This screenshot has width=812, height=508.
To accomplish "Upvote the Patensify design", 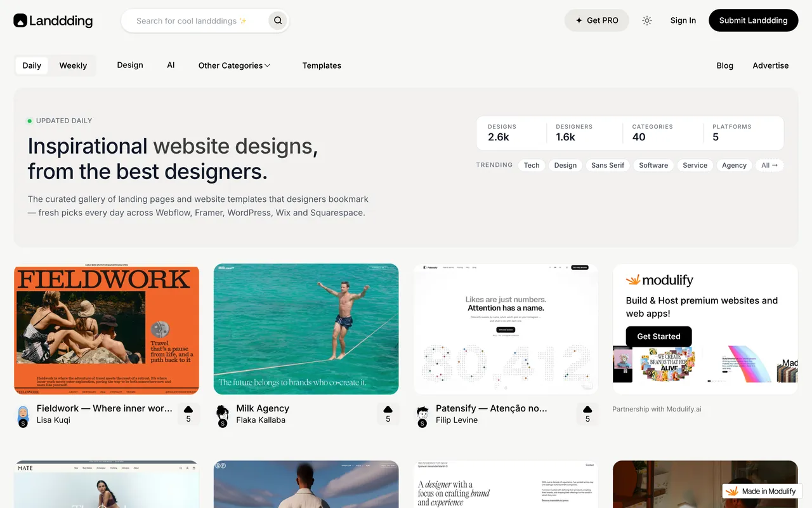I will 587,414.
